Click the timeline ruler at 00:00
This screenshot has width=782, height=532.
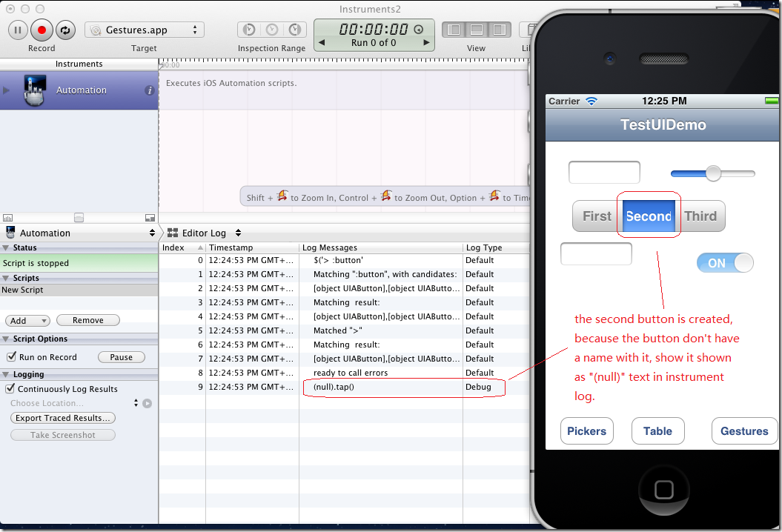click(170, 64)
